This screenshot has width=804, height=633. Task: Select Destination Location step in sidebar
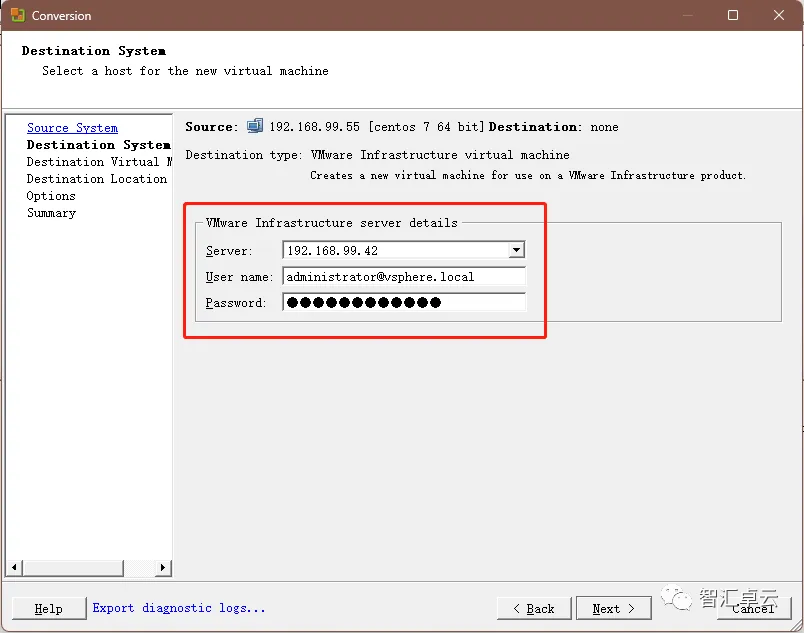click(x=97, y=179)
